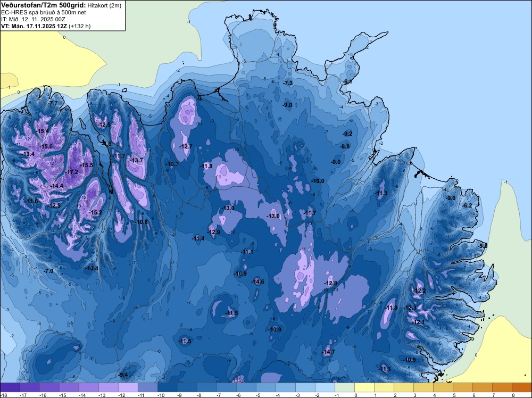Click the -12.9 temperature reading
The image size is (532, 398).
pyautogui.click(x=214, y=232)
